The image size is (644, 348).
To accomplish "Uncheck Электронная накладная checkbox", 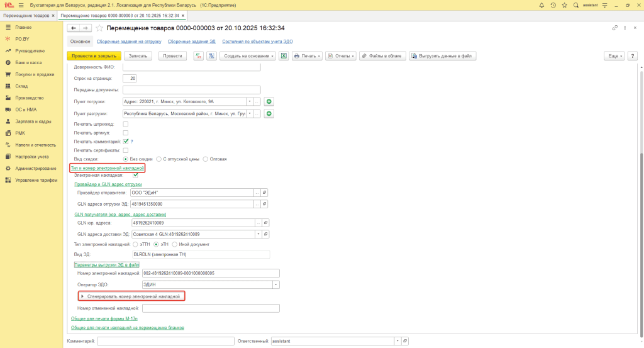I will tap(135, 175).
